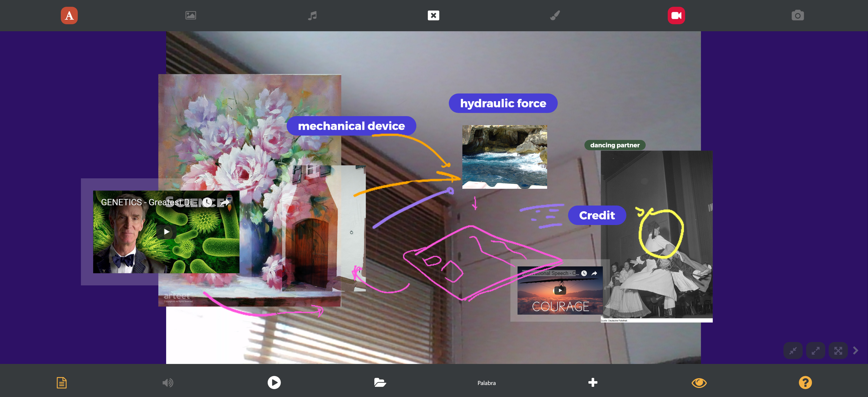Click the shrink inward arrows button

793,351
